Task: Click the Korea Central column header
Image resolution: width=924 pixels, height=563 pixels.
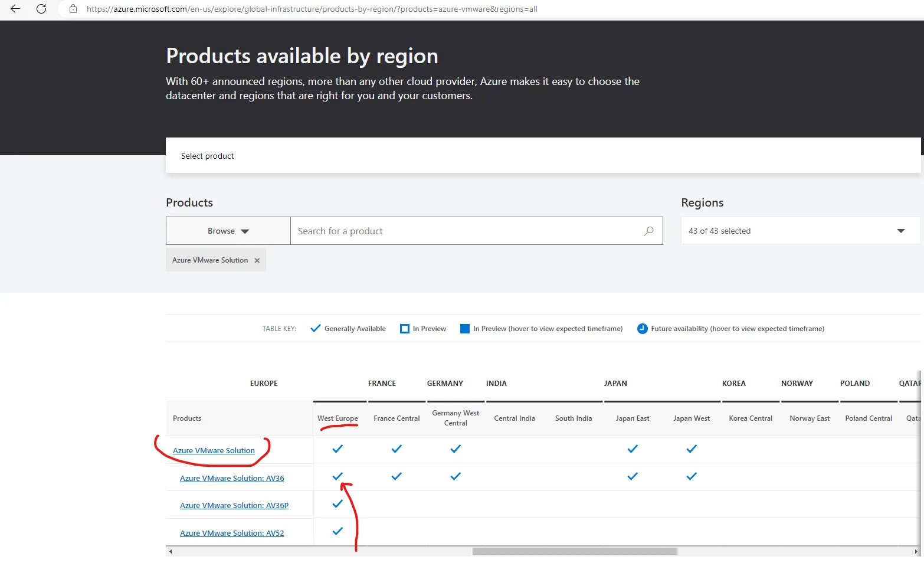Action: click(751, 418)
